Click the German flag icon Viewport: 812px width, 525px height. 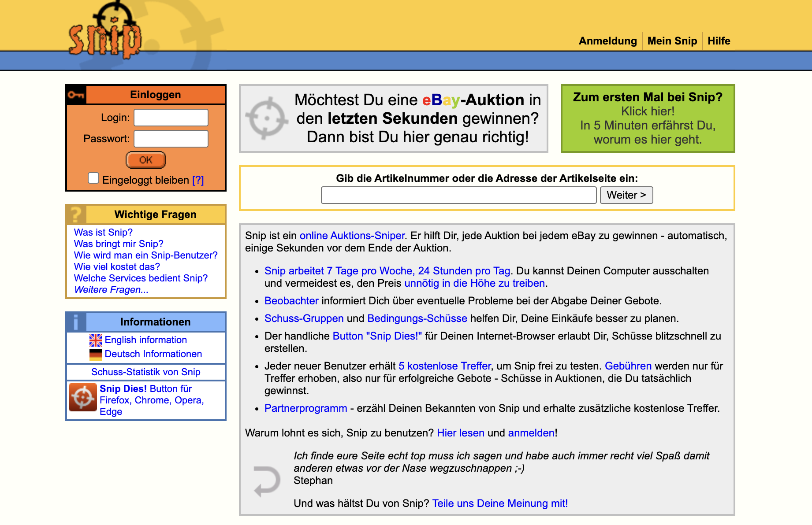click(95, 354)
